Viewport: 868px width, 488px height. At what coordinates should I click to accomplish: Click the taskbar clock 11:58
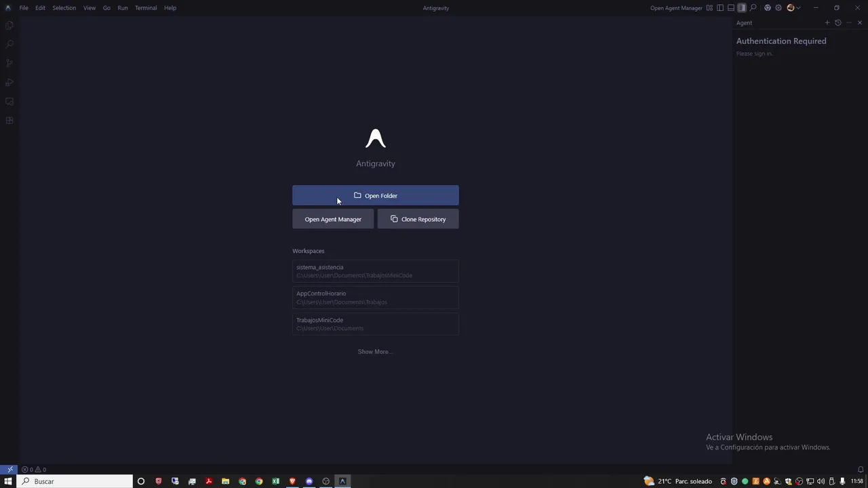point(857,481)
